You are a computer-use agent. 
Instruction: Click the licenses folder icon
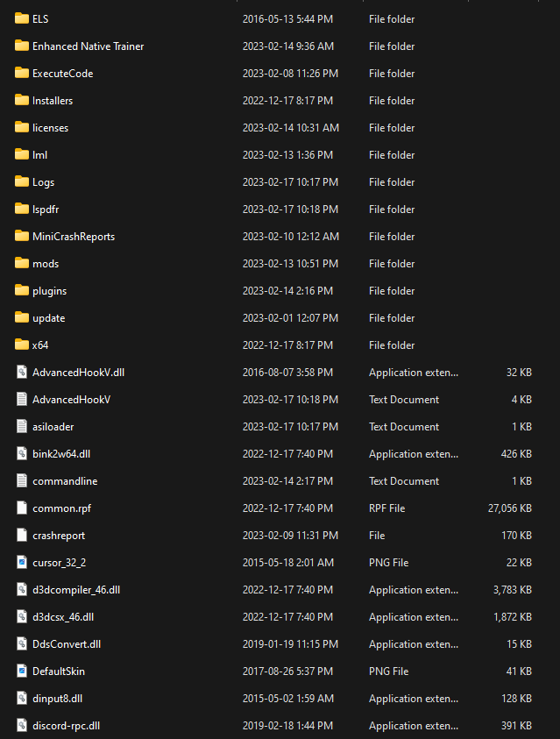pyautogui.click(x=22, y=127)
